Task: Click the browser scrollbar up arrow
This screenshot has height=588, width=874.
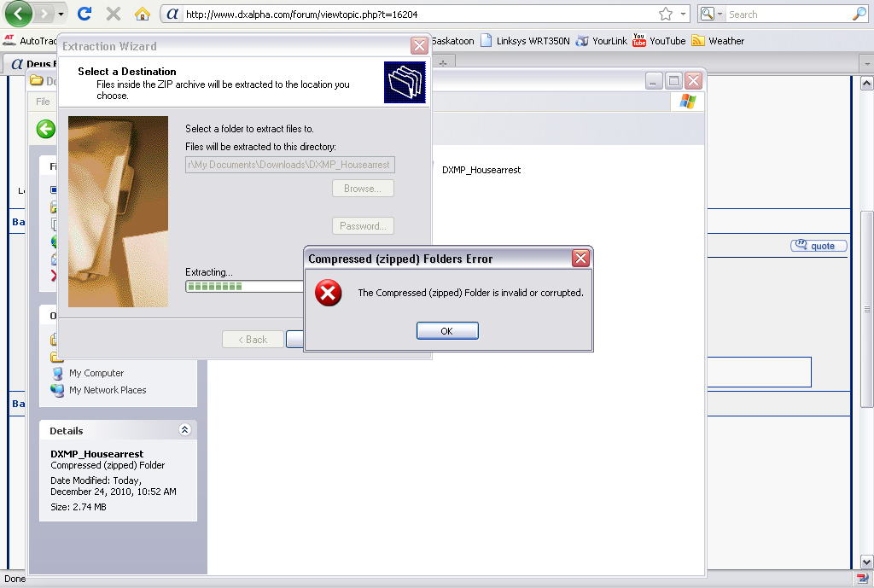Action: (x=867, y=84)
